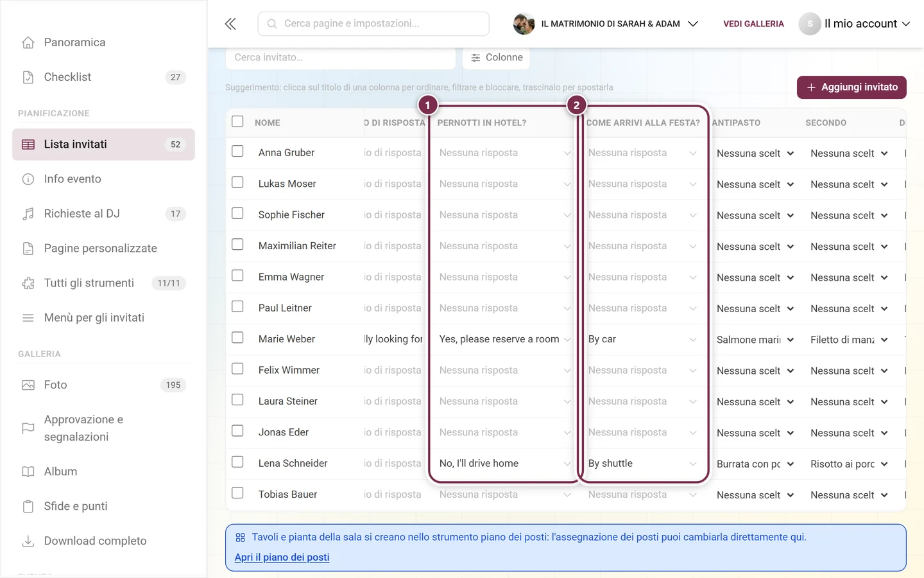This screenshot has width=924, height=578.
Task: Click the Album book icon
Action: pos(28,471)
